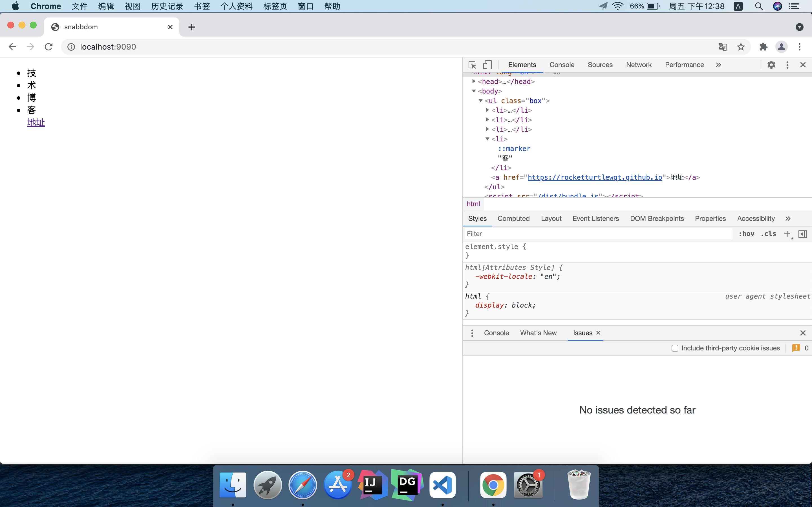
Task: Click the styles Filter input field
Action: click(x=597, y=234)
